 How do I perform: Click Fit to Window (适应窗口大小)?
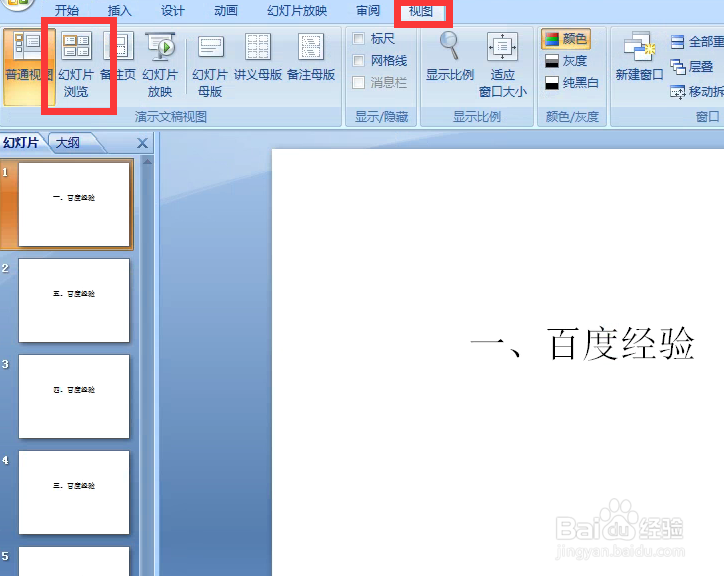pyautogui.click(x=502, y=65)
